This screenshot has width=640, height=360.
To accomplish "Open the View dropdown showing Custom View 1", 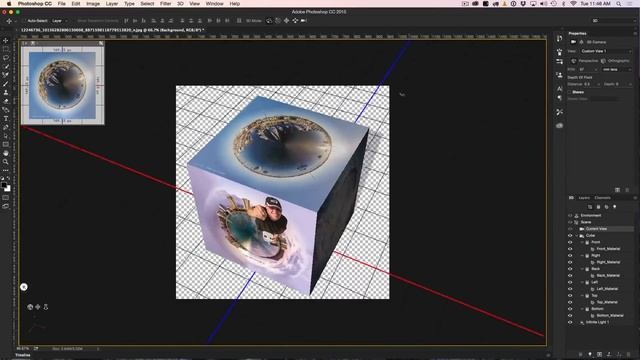I will (606, 51).
